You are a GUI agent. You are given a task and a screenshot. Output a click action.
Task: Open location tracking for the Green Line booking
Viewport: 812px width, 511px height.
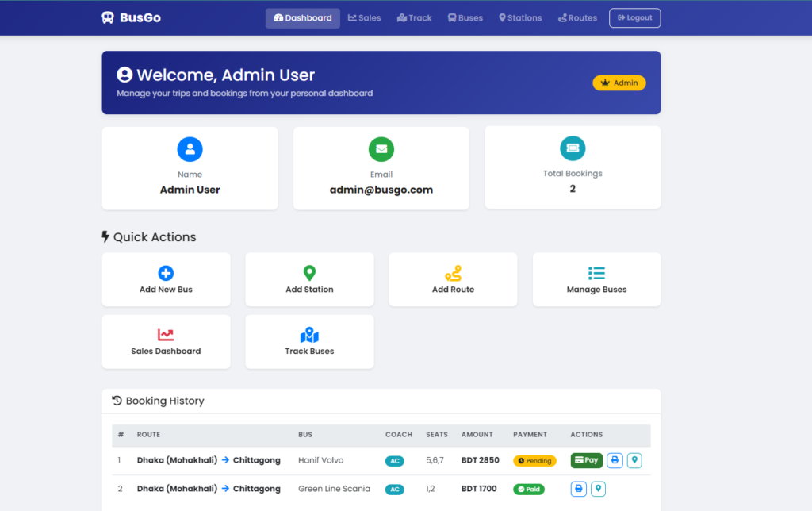[x=599, y=489]
